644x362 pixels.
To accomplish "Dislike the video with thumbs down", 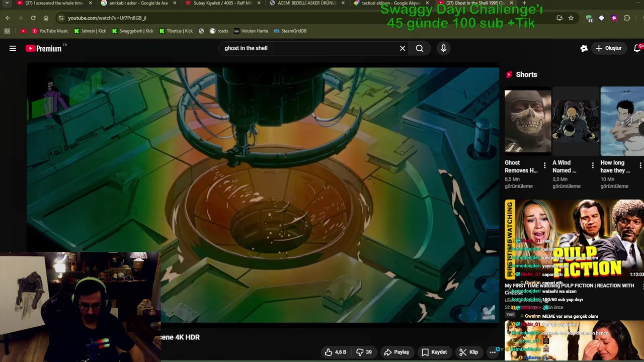I will 364,352.
